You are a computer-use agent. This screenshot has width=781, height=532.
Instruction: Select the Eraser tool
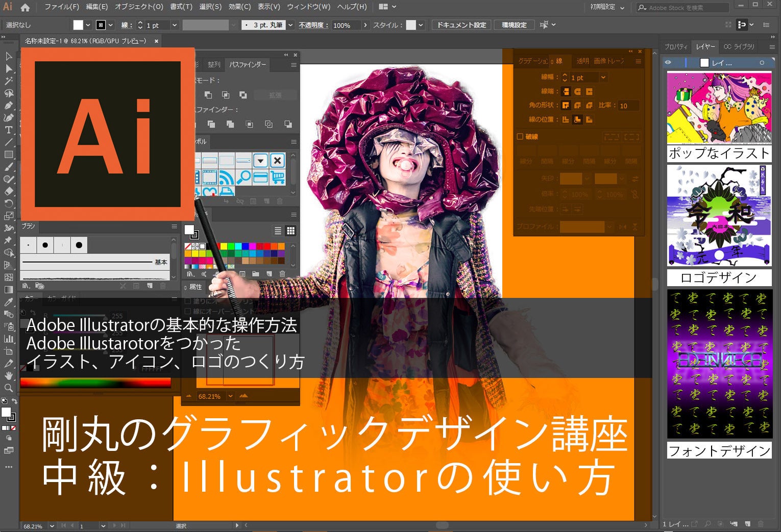(9, 191)
